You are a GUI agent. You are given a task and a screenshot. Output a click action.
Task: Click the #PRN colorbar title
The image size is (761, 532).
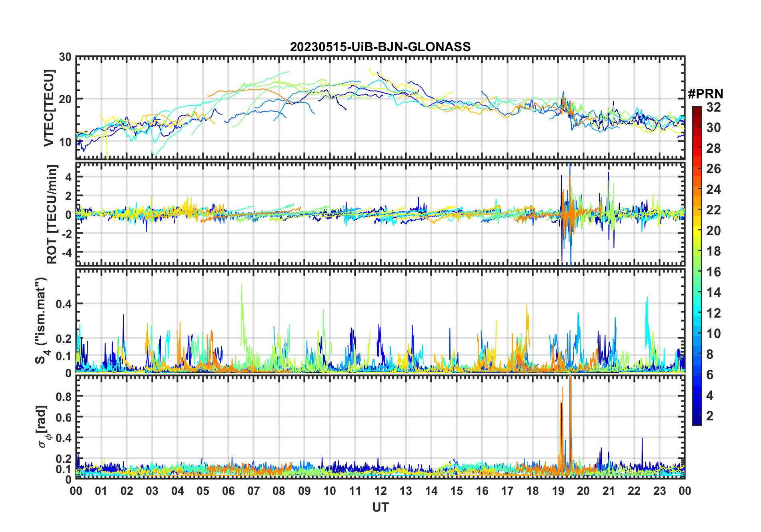click(705, 94)
